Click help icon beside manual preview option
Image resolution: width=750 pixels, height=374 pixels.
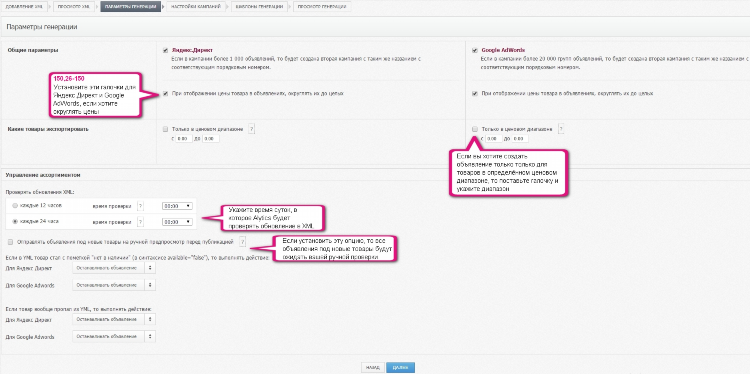pos(243,242)
